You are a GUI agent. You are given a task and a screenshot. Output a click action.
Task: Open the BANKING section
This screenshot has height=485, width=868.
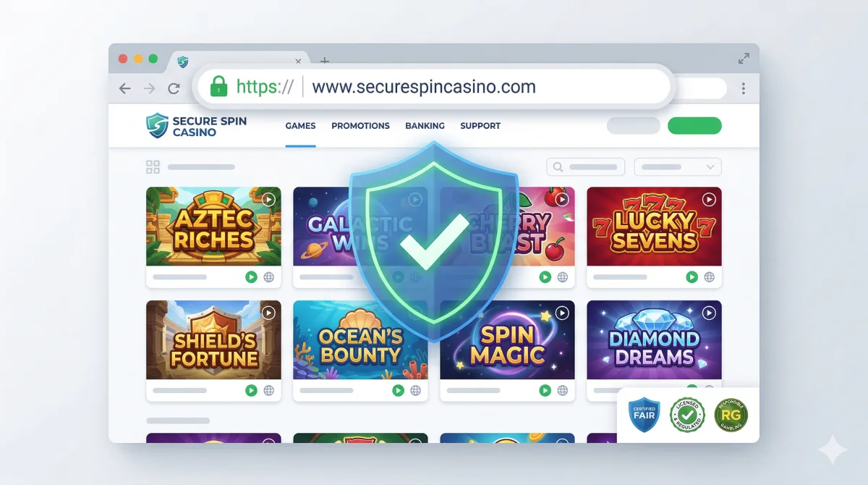(x=425, y=126)
